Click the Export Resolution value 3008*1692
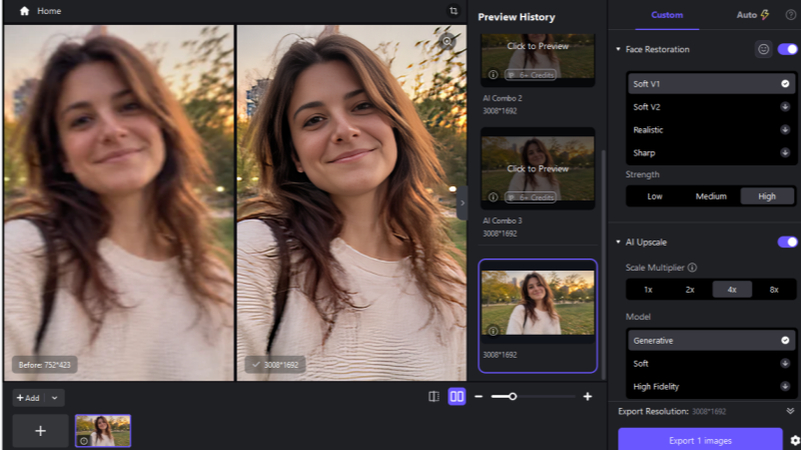The width and height of the screenshot is (801, 450). (x=709, y=411)
